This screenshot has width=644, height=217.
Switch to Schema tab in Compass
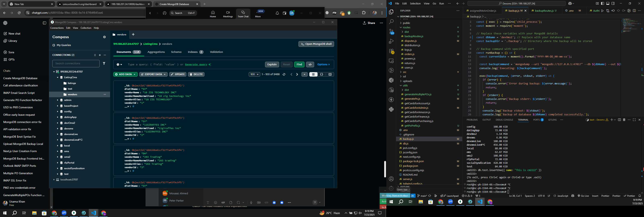coord(176,52)
